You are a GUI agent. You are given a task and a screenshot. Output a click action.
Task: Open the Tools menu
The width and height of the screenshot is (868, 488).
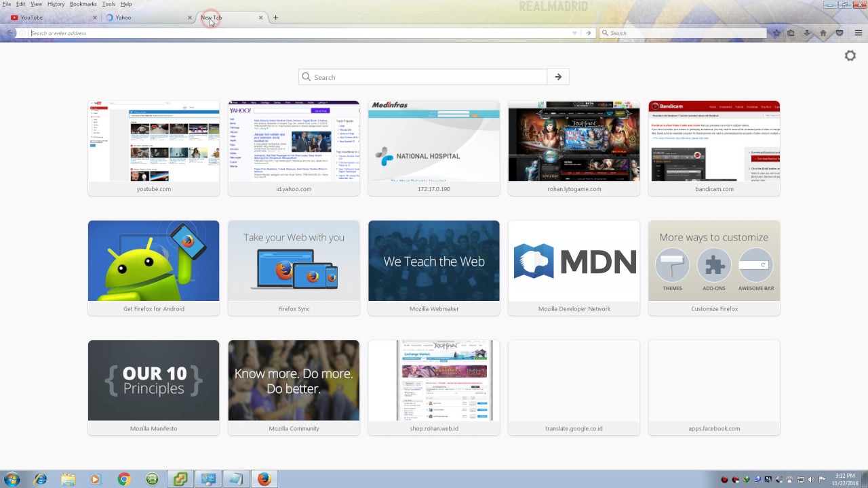point(108,4)
